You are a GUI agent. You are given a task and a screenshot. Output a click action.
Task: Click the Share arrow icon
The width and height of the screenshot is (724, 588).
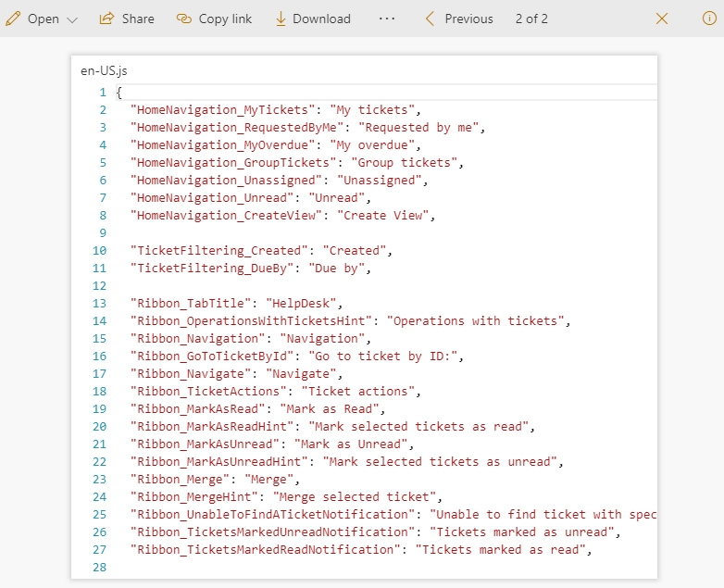click(x=106, y=19)
